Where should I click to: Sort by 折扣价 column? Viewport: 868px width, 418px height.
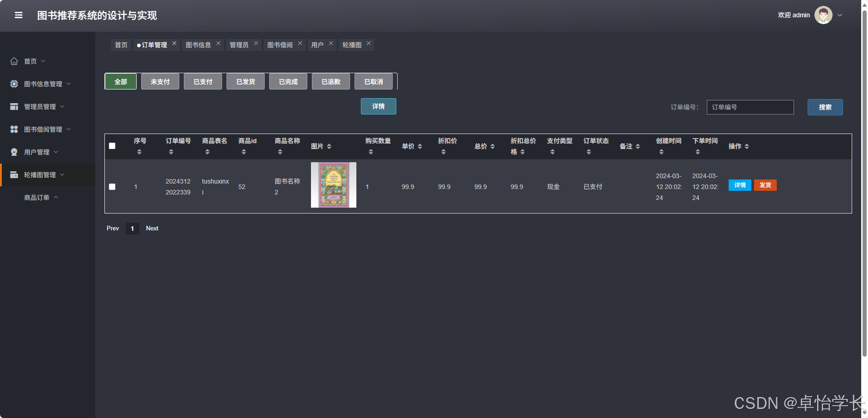click(444, 152)
